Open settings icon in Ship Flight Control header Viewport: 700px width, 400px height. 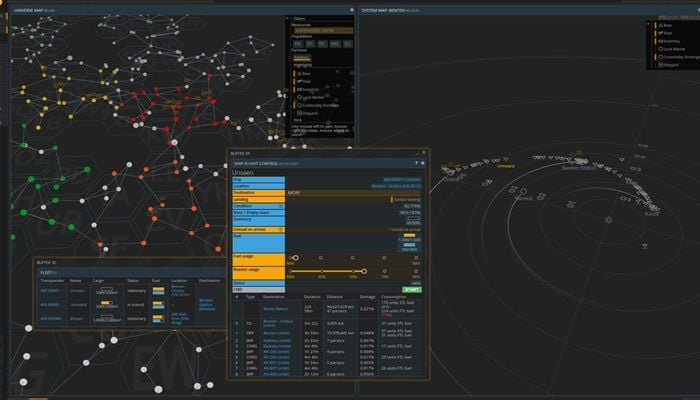tap(422, 163)
